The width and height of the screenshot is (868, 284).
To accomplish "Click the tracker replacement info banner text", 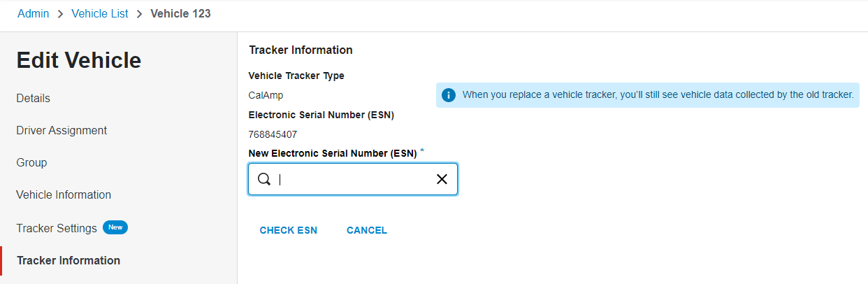I will pyautogui.click(x=658, y=95).
